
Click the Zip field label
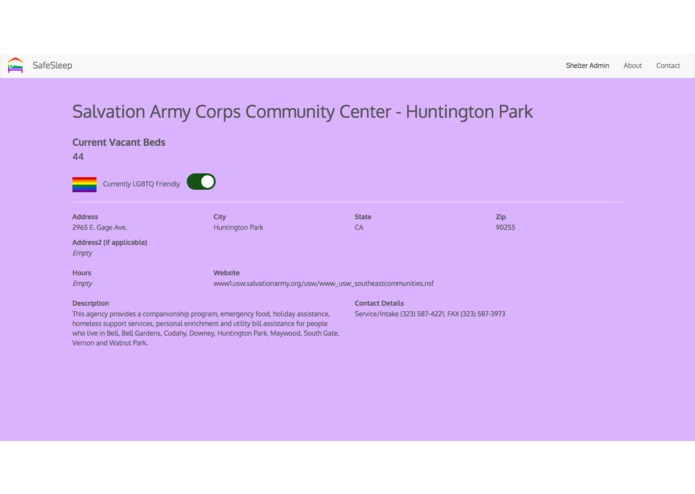(501, 217)
